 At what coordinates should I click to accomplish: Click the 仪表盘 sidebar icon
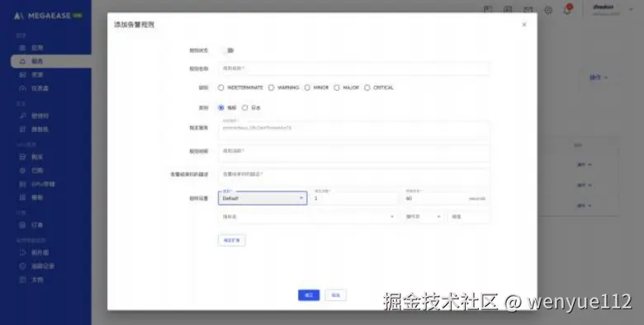pos(22,88)
